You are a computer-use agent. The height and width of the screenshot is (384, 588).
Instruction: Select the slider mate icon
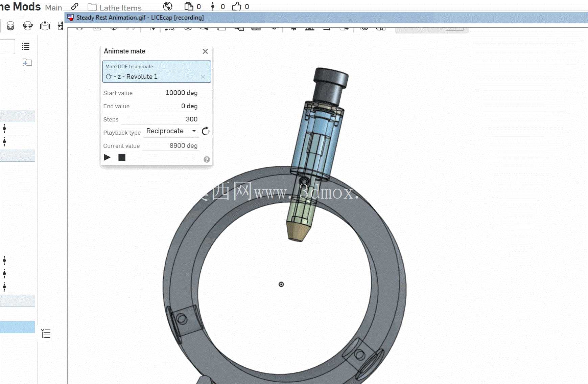pos(45,26)
